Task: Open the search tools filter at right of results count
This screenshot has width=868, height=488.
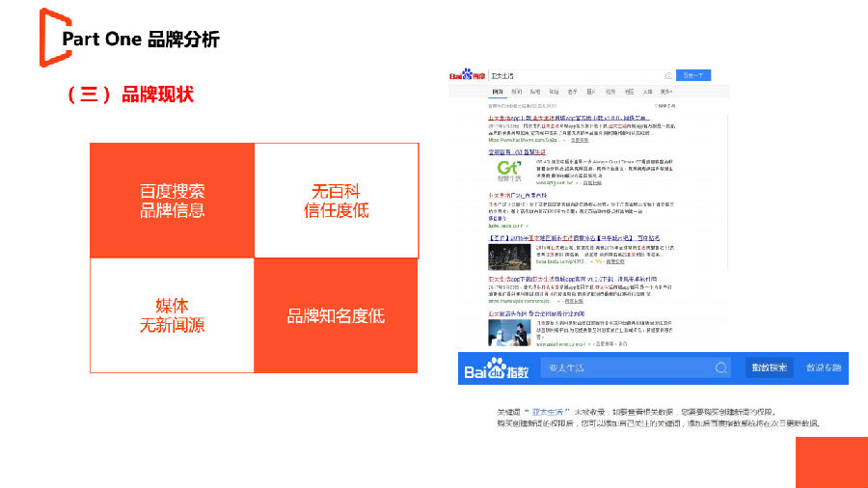Action: point(665,105)
